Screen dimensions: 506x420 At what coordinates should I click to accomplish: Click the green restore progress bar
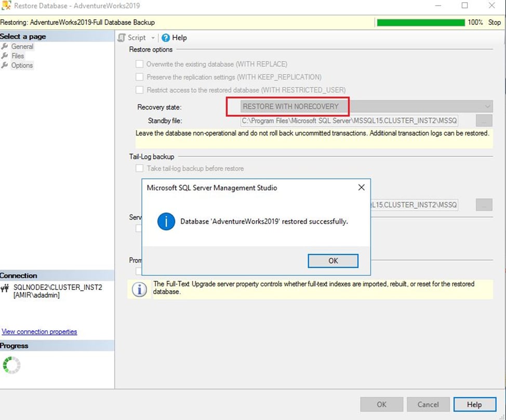421,22
